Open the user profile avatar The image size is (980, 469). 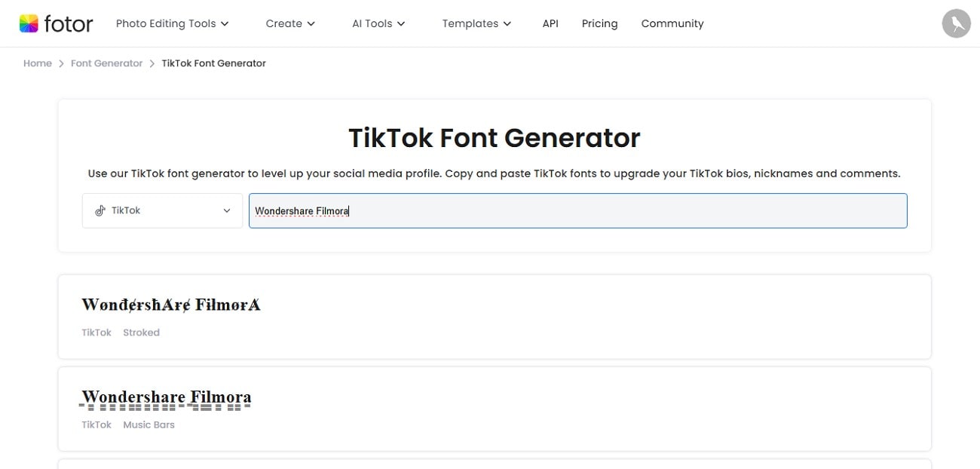pos(956,23)
